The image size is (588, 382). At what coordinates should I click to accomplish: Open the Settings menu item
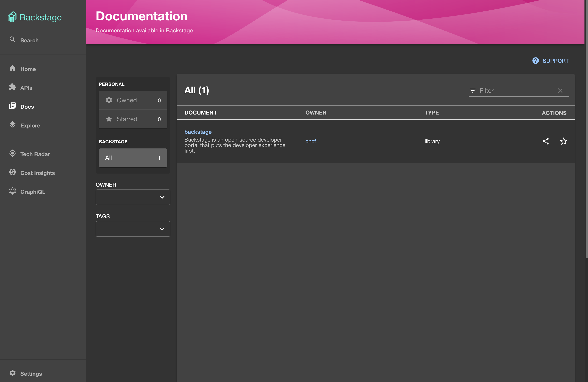[43, 374]
